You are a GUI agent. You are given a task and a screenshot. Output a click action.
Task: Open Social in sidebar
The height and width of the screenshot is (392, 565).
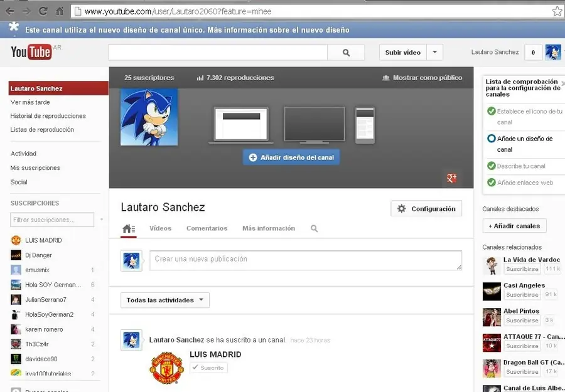(19, 182)
